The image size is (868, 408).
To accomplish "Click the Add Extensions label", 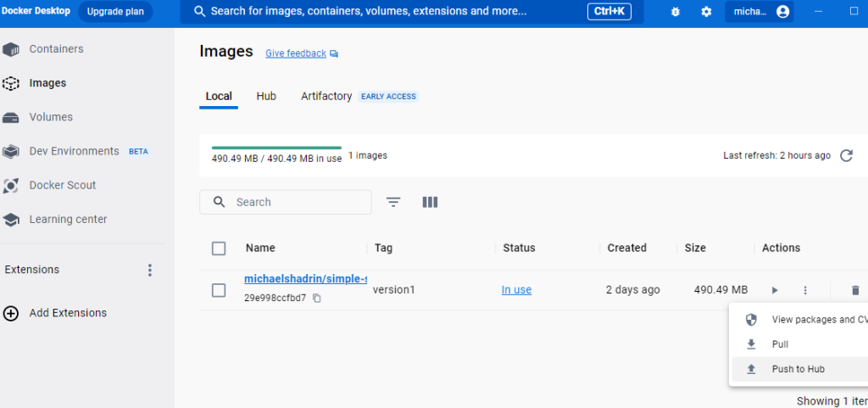I will [x=68, y=313].
